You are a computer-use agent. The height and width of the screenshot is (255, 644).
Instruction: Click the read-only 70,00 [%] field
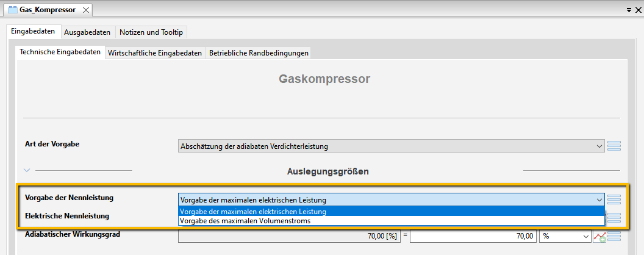click(289, 236)
